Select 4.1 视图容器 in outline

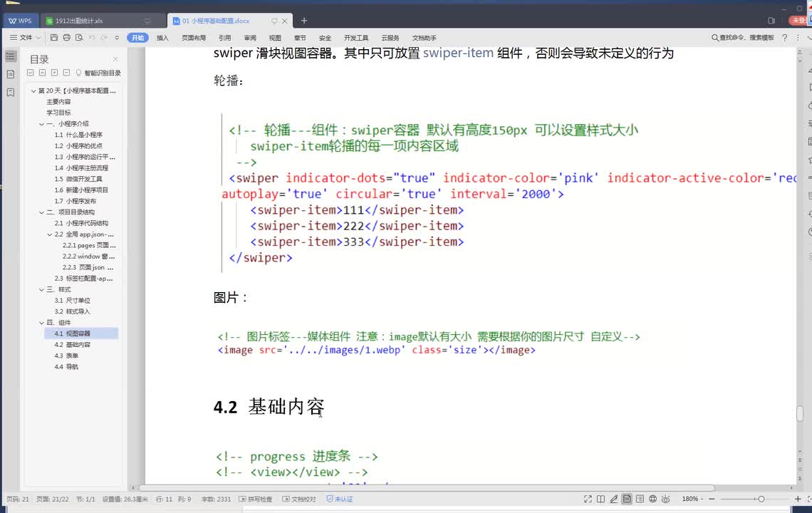pyautogui.click(x=81, y=333)
